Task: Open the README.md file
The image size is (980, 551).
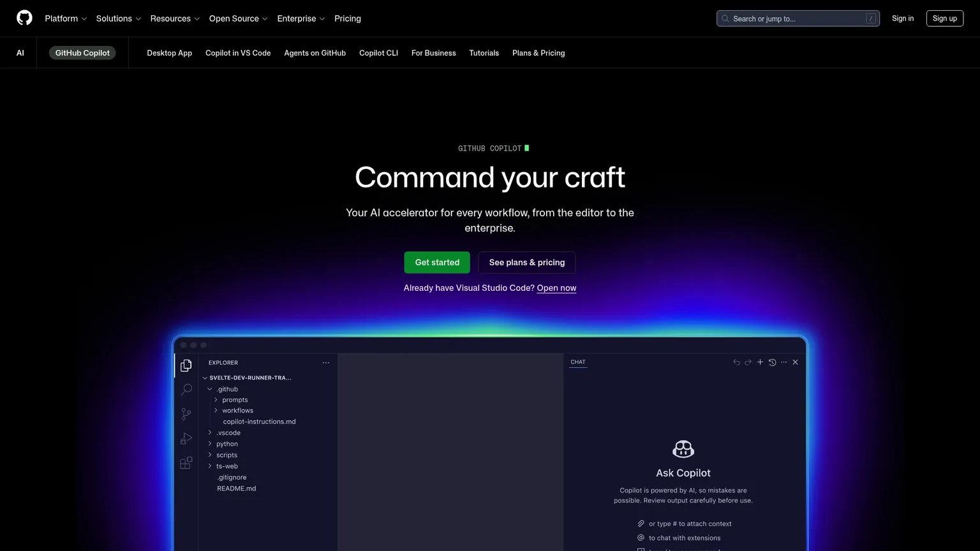Action: click(x=236, y=489)
